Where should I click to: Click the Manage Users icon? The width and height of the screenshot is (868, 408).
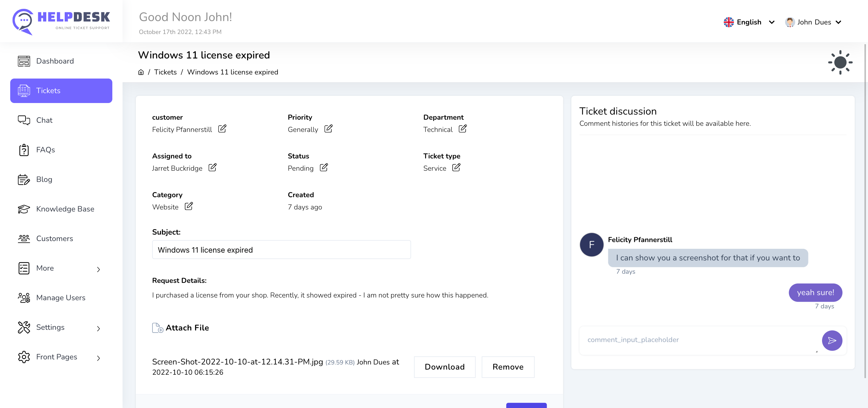[24, 298]
